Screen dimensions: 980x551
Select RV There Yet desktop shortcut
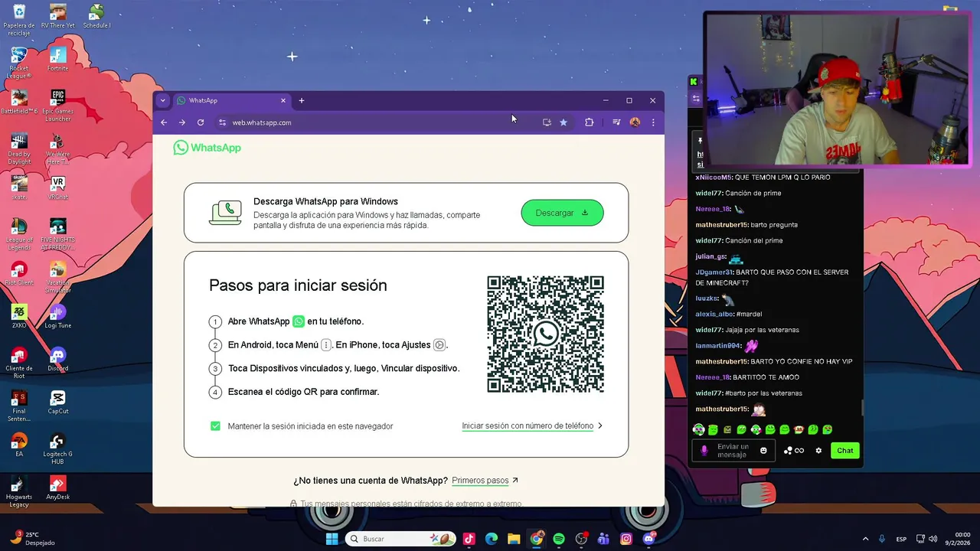coord(57,17)
